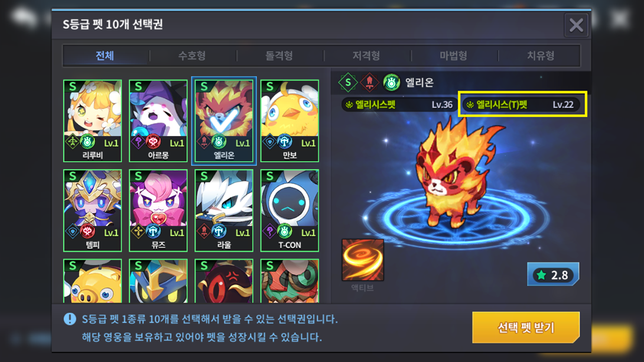
Task: Select the T-CON robot pet
Action: pyautogui.click(x=290, y=210)
